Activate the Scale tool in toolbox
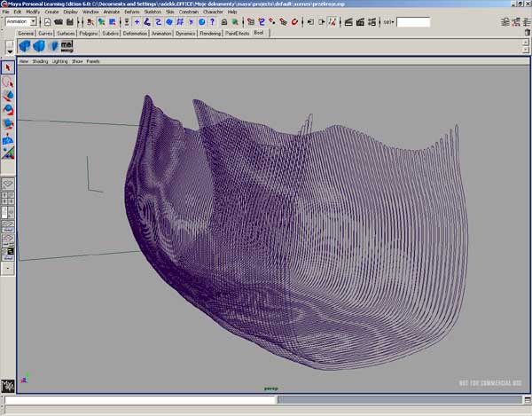Viewport: 532px width, 416px height. [8, 124]
